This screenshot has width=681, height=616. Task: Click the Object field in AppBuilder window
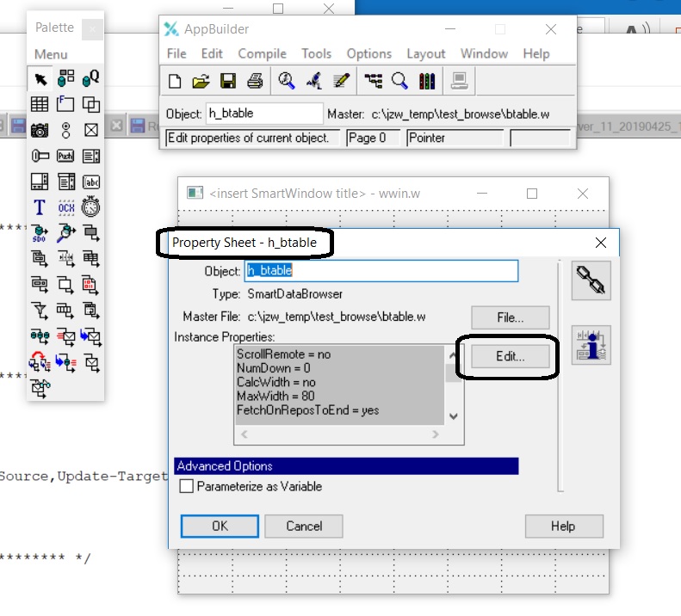click(264, 114)
